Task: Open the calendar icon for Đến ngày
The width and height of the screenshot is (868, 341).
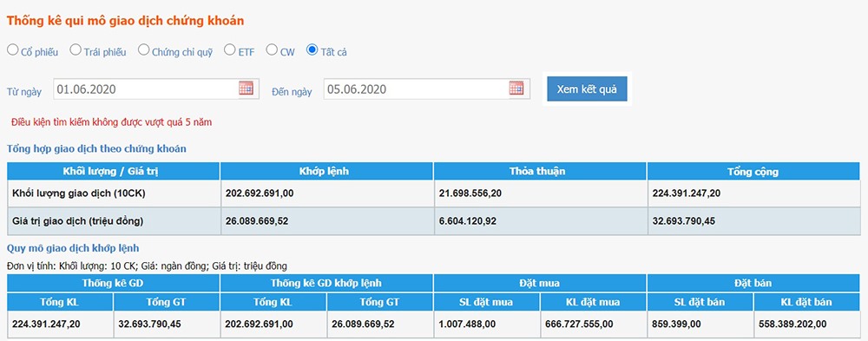Action: (516, 88)
